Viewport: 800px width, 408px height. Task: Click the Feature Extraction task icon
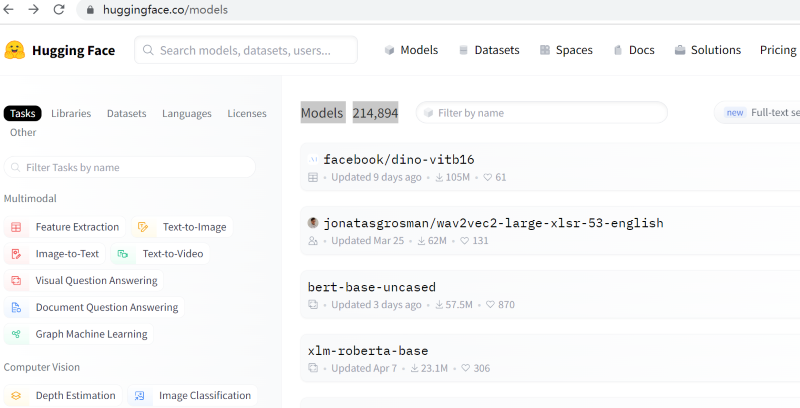(x=16, y=227)
